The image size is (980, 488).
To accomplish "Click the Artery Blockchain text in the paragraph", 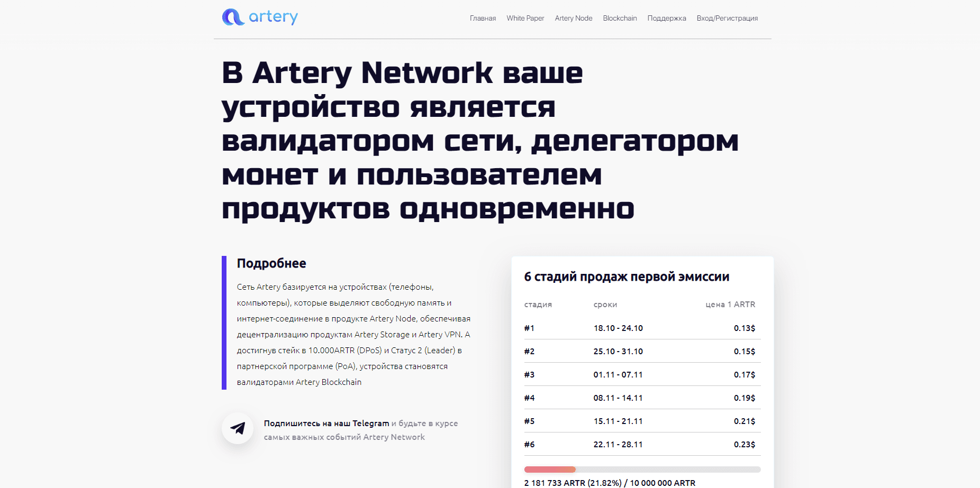I will tap(328, 381).
